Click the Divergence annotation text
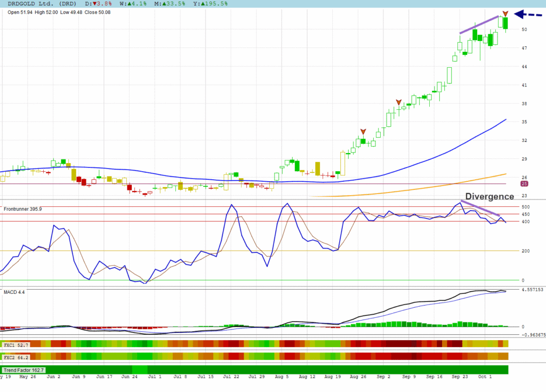The height and width of the screenshot is (392, 546). click(x=489, y=196)
